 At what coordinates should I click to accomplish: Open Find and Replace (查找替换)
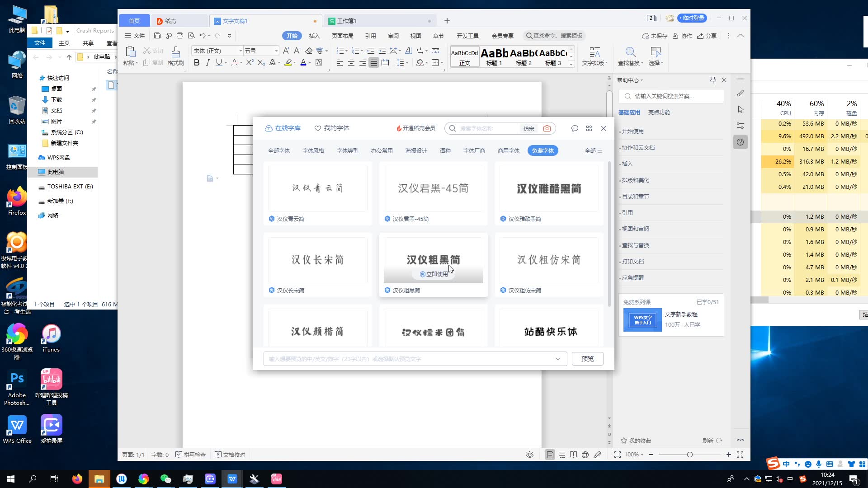click(x=630, y=56)
